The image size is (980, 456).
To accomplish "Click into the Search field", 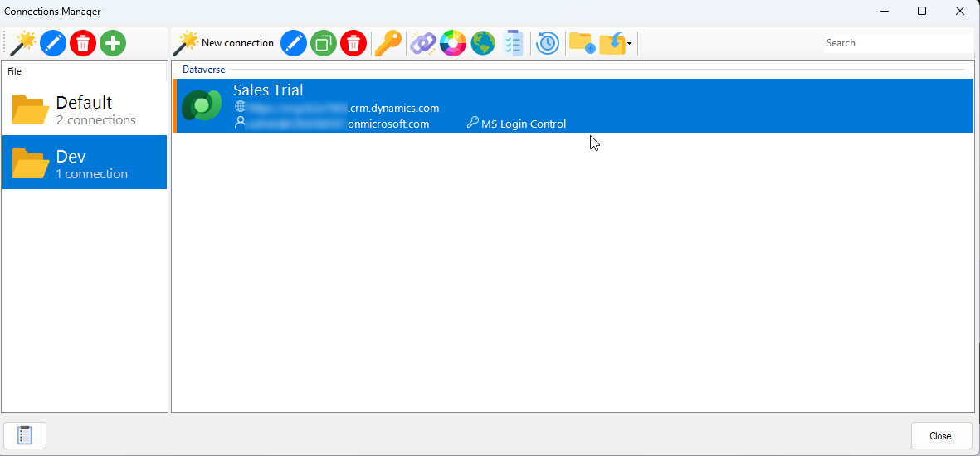I will 898,43.
